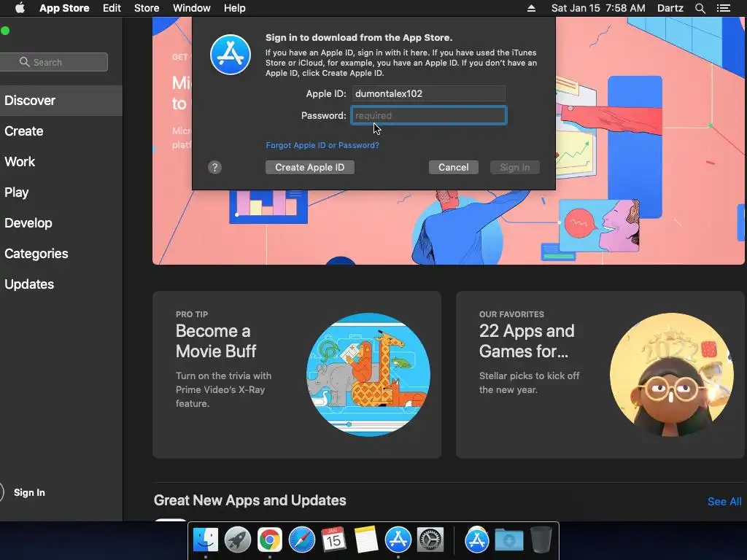Click the App Store logo in dialog
The width and height of the screenshot is (747, 560).
tap(231, 55)
